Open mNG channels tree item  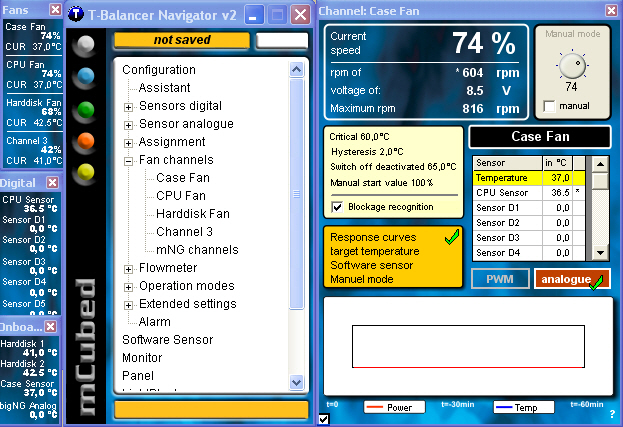(x=197, y=250)
